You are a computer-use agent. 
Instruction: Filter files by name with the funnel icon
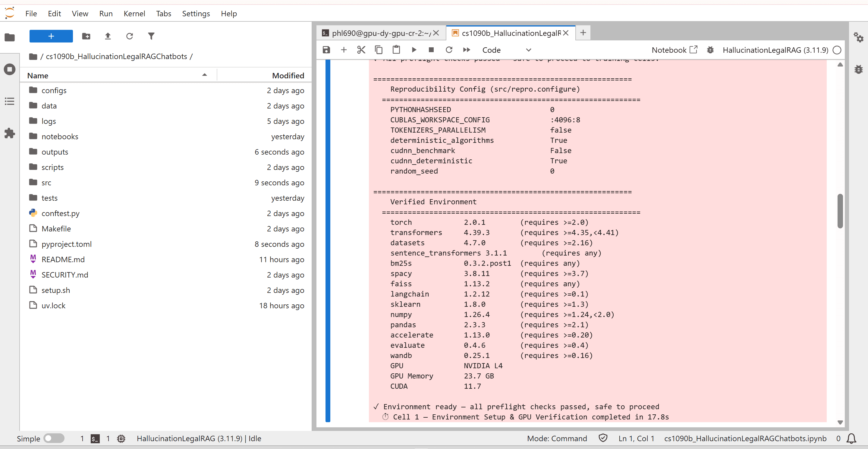151,36
